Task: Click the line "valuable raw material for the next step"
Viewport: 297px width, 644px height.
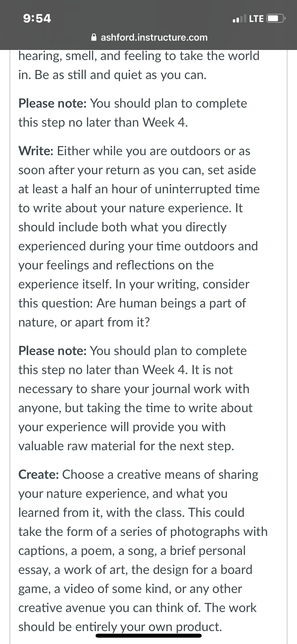Action: 126,446
